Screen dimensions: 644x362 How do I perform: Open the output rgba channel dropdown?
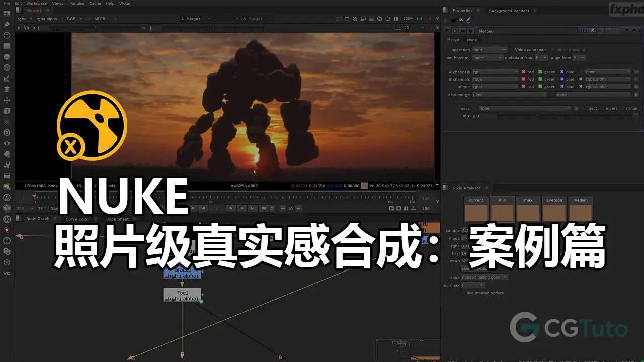point(495,87)
